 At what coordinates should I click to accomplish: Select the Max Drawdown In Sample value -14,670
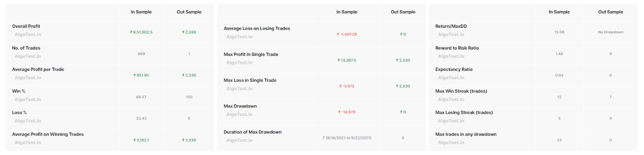347,112
